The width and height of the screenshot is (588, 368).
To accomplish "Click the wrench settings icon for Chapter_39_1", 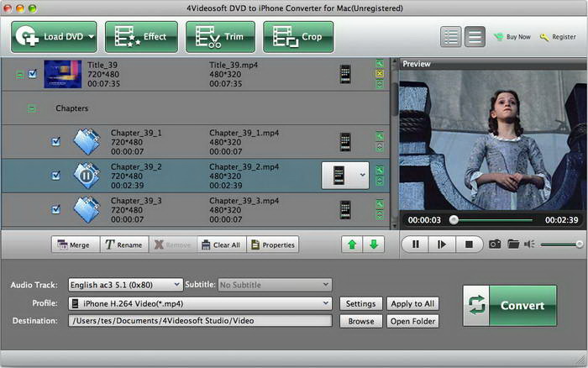I will (x=380, y=136).
